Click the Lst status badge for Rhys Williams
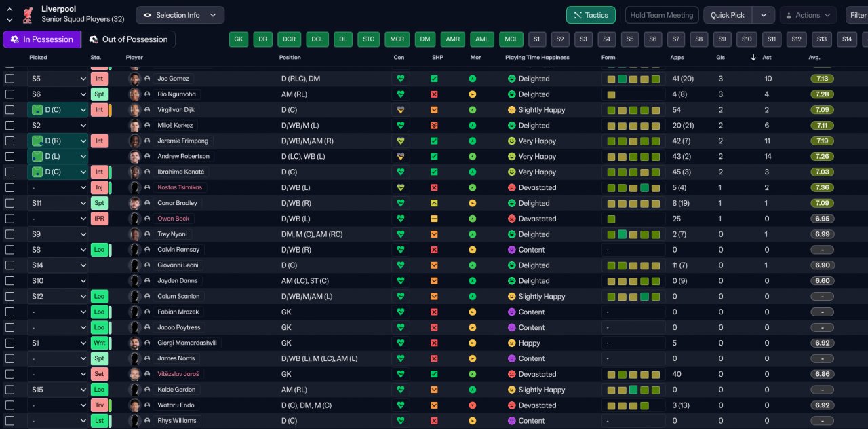The height and width of the screenshot is (429, 868). click(x=99, y=421)
